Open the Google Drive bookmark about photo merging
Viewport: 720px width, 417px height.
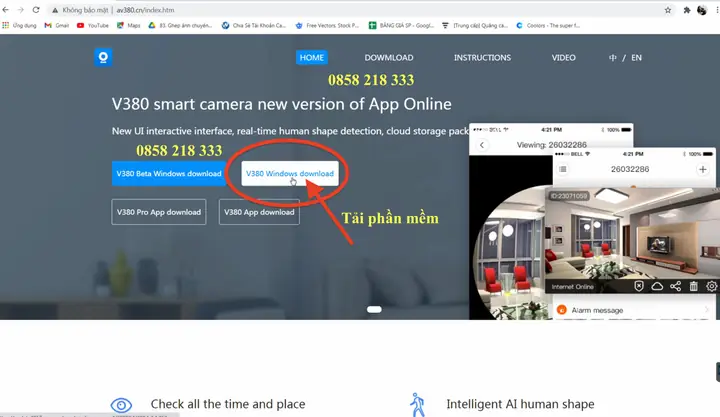[180, 25]
